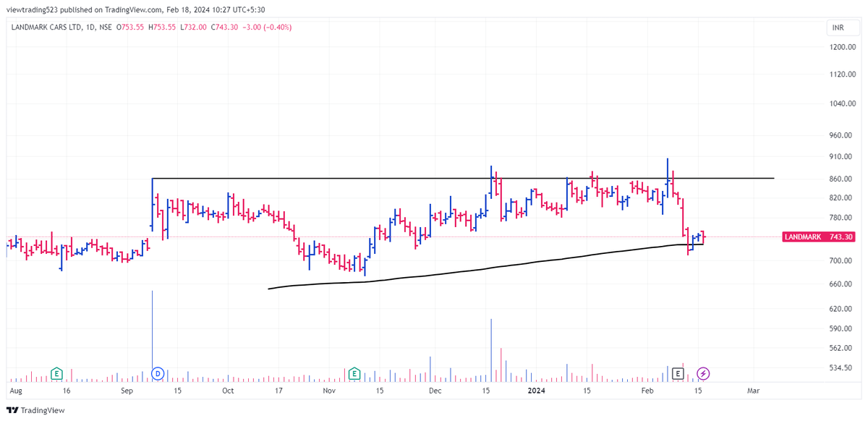Click the Feb label on time axis
868x421 pixels.
click(x=647, y=391)
